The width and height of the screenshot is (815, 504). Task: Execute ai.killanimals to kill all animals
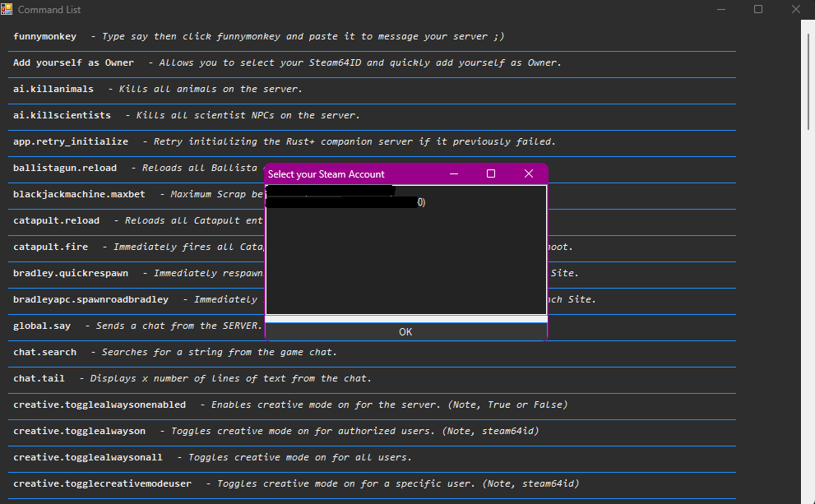(x=53, y=89)
